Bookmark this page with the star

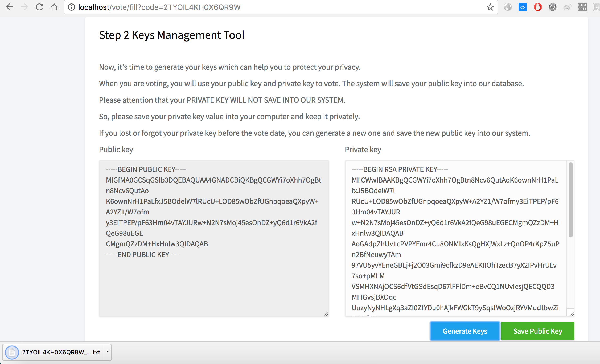click(x=490, y=7)
